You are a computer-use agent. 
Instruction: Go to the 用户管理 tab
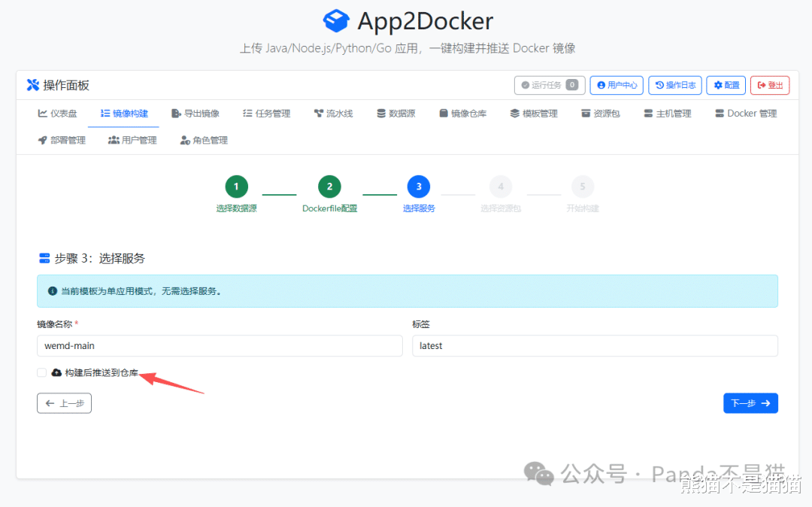[132, 141]
